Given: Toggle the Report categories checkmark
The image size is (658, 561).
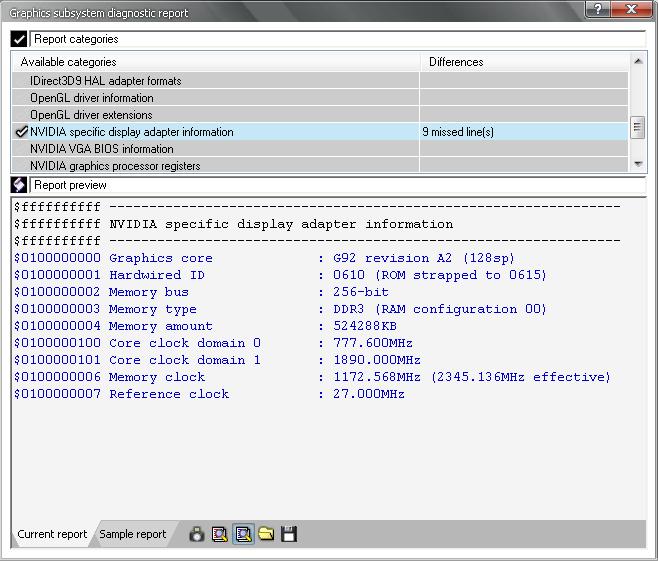Looking at the screenshot, I should coord(19,39).
